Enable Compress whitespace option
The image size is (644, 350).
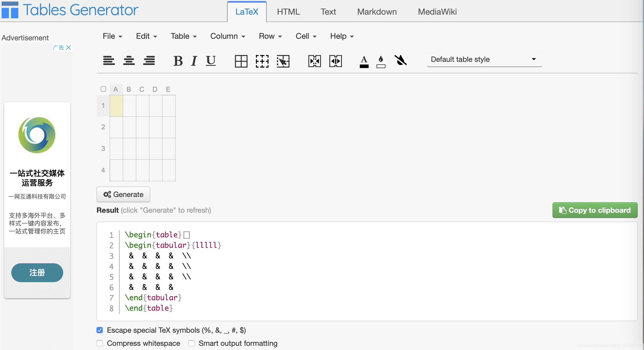100,343
